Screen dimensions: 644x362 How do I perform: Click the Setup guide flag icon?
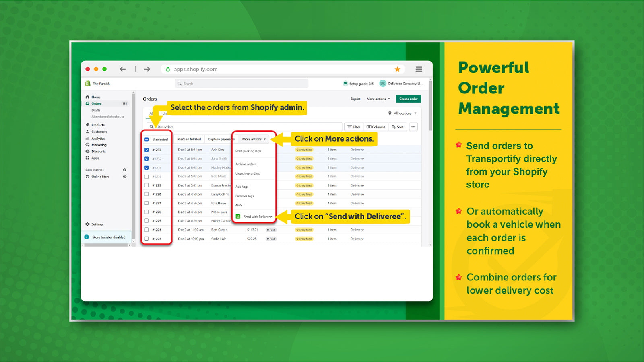(345, 84)
